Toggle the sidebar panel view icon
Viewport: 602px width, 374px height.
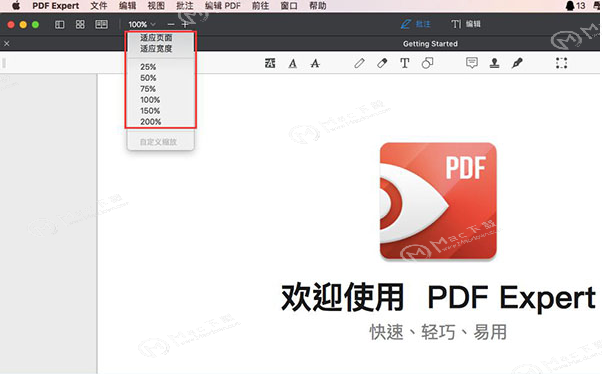(x=60, y=25)
